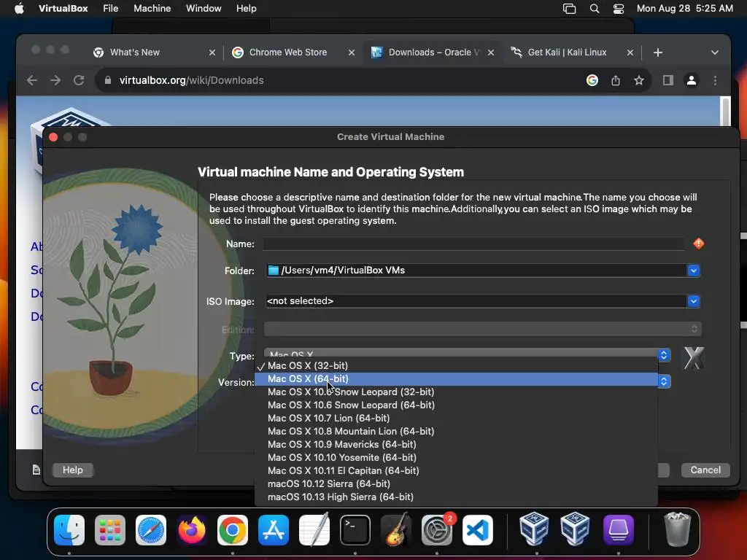747x560 pixels.
Task: Choose Mac OS X 10.9 Mavericks (64-bit)
Action: [x=456, y=444]
